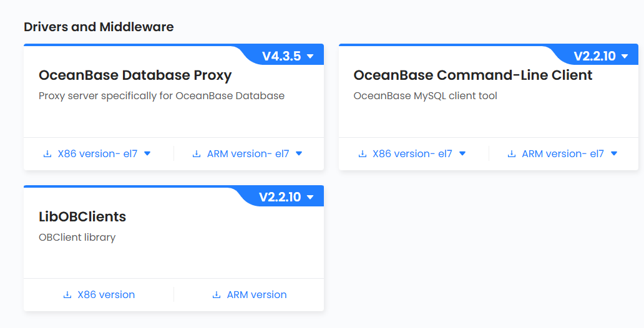This screenshot has width=644, height=328.
Task: Select ARM version- el7 for Command-Line Client
Action: pos(563,154)
